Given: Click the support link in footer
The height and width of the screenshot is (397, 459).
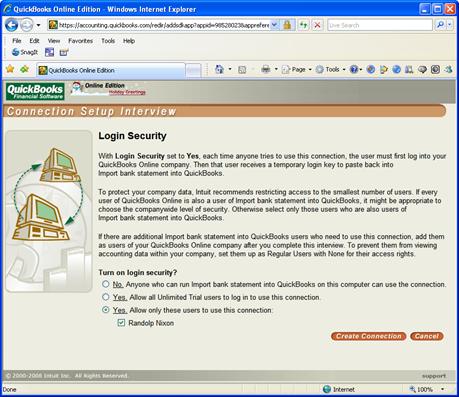Looking at the screenshot, I should 434,376.
